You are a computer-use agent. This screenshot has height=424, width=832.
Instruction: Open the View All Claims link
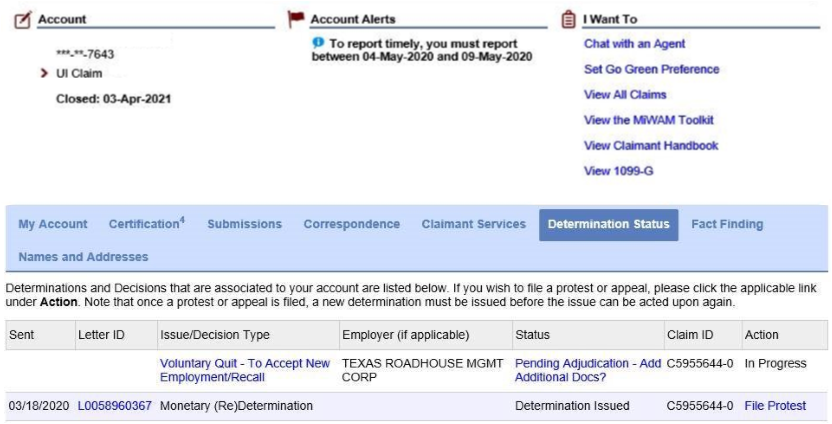(626, 94)
